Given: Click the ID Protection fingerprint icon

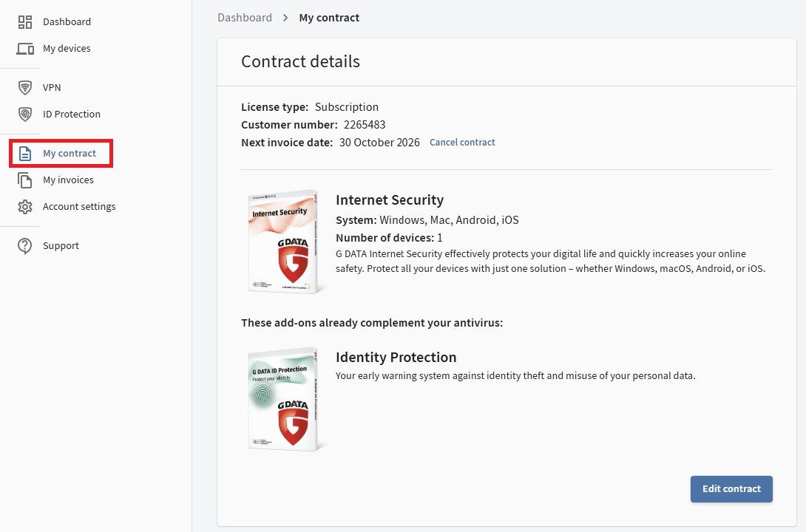Looking at the screenshot, I should (25, 115).
